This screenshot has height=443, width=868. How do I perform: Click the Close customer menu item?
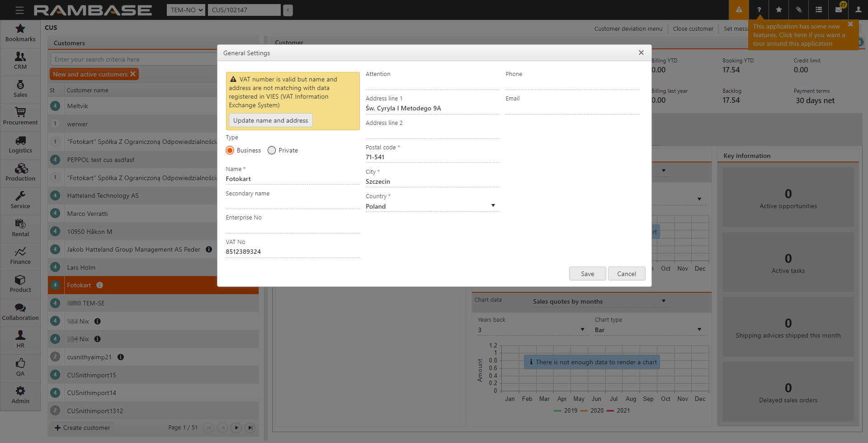[693, 29]
